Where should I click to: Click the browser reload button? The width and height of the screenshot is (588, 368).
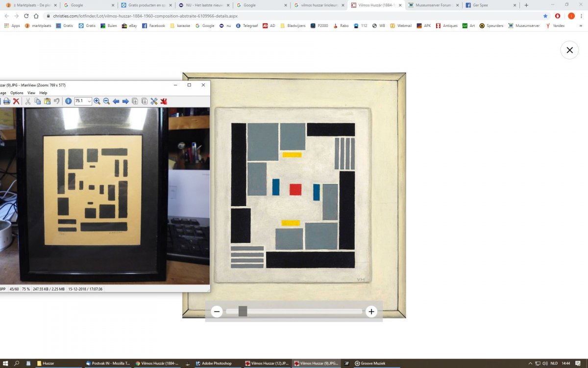(26, 16)
